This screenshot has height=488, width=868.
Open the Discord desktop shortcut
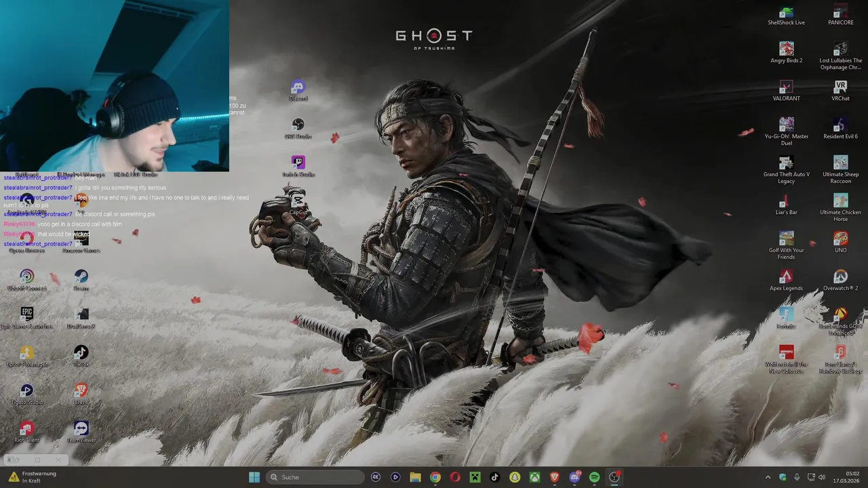pos(298,90)
